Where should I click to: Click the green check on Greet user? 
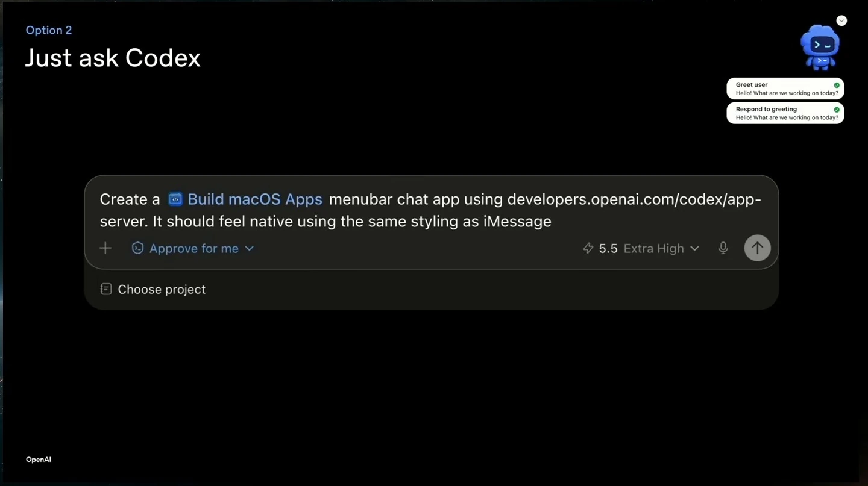[837, 85]
